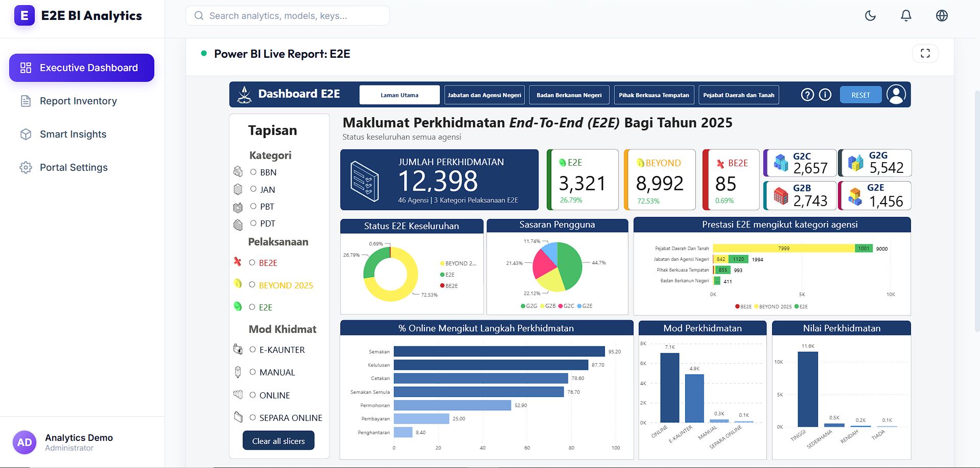Click the BBN category icon

pyautogui.click(x=238, y=171)
